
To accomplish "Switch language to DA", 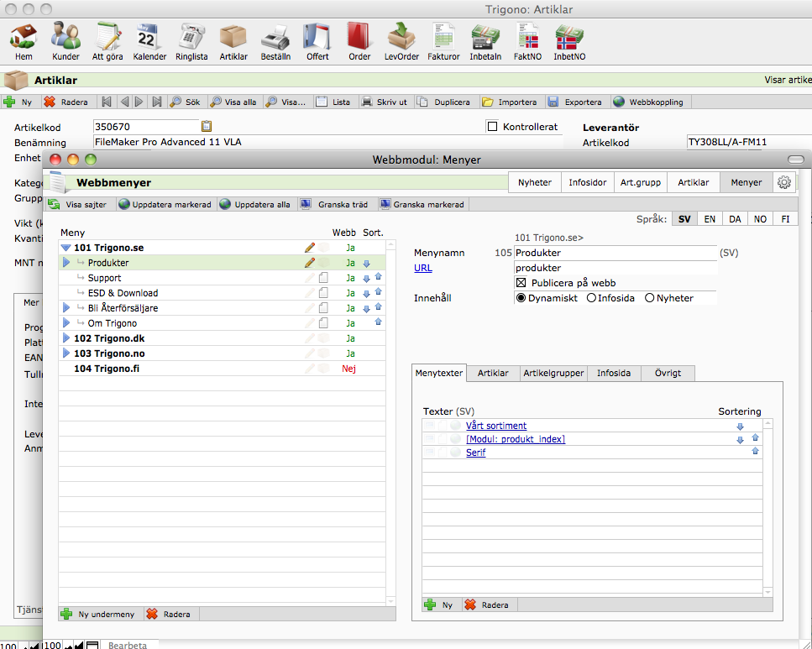I will (x=735, y=219).
